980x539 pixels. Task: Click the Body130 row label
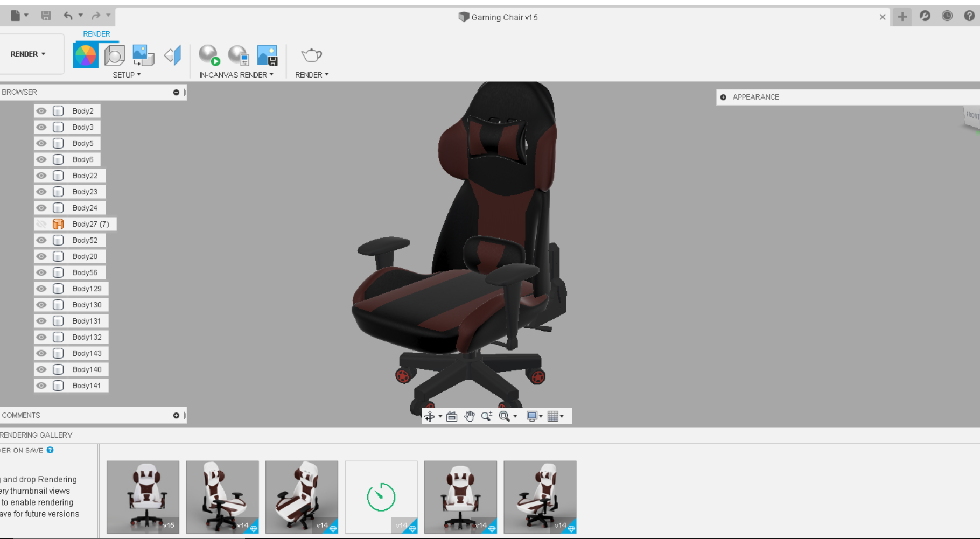(87, 305)
